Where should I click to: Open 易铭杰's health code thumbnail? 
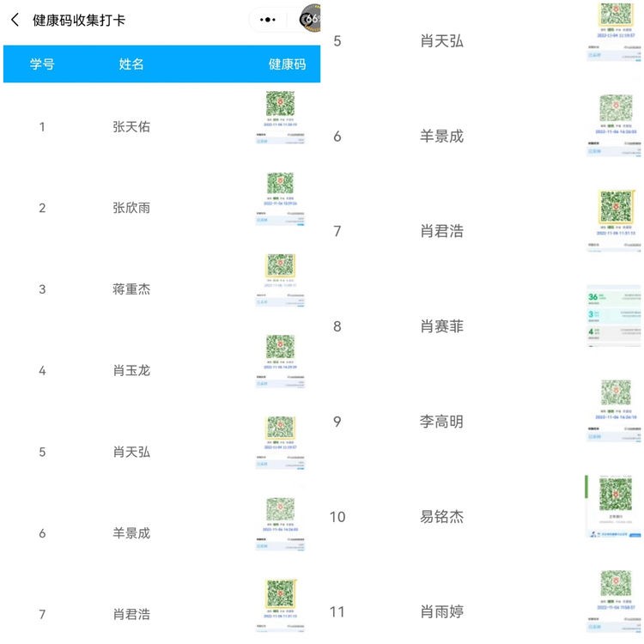[614, 507]
